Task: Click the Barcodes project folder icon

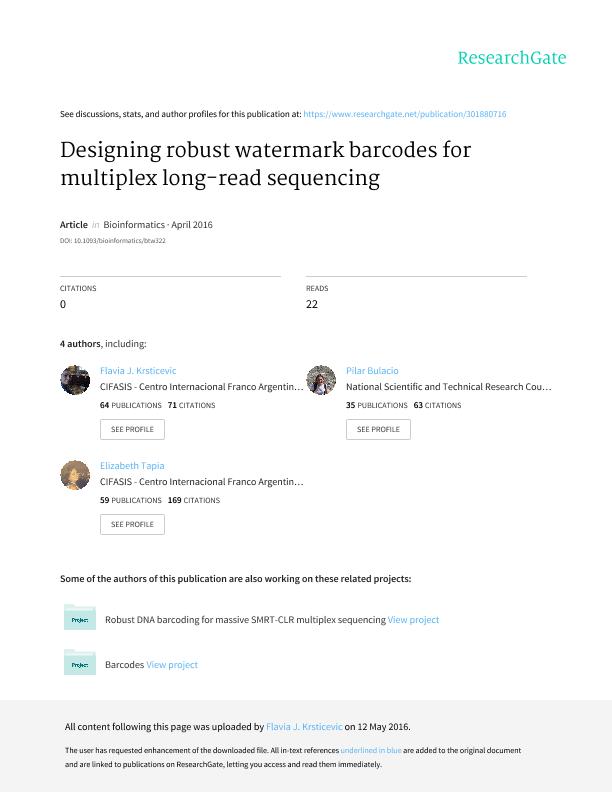Action: [x=80, y=663]
